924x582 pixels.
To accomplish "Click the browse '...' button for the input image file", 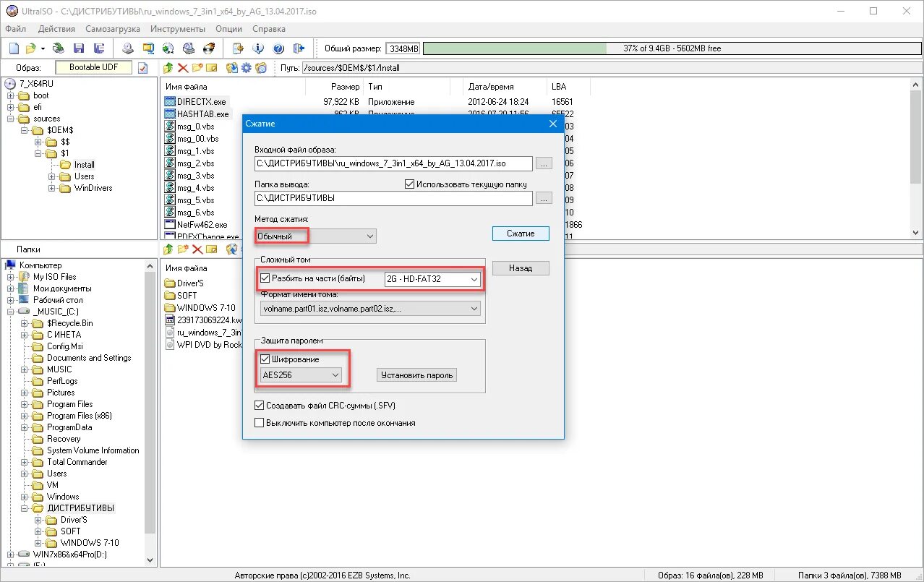I will (x=544, y=163).
